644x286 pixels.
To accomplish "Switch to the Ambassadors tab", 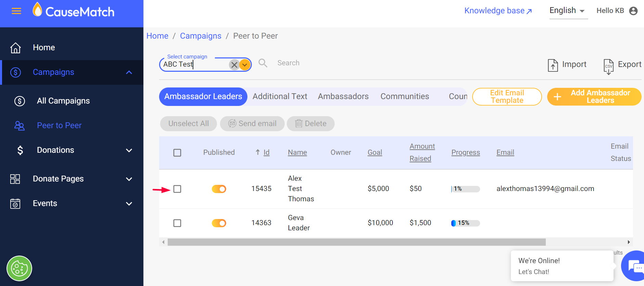I will pos(343,97).
